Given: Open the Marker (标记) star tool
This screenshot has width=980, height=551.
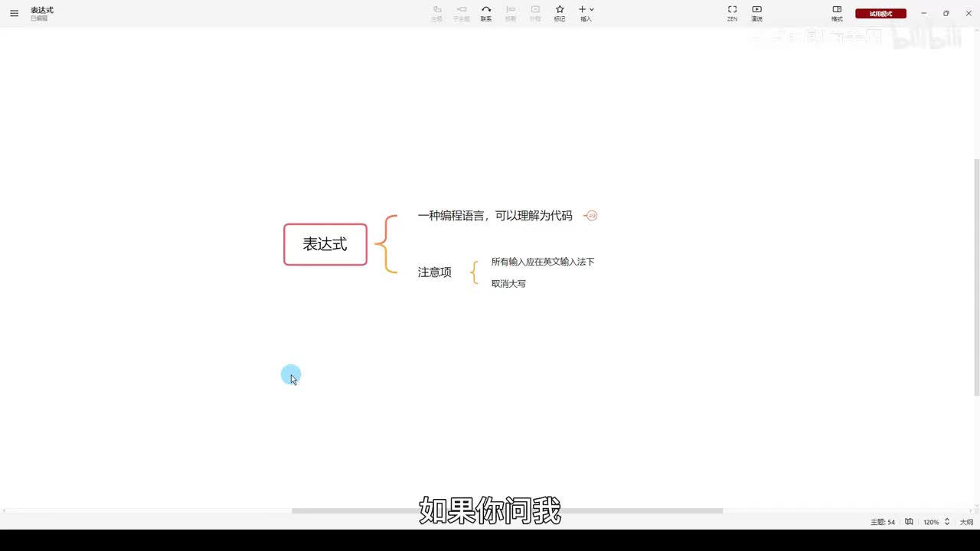Looking at the screenshot, I should click(x=560, y=13).
